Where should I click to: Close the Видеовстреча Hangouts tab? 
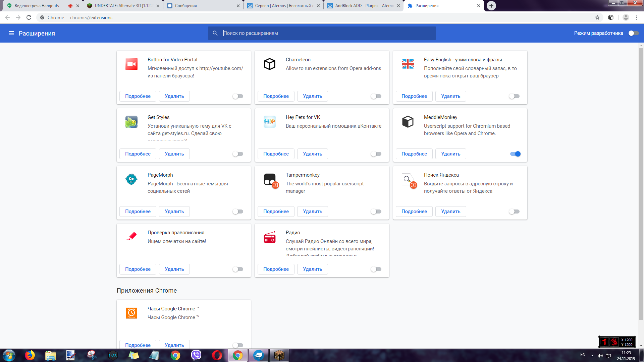(x=78, y=6)
